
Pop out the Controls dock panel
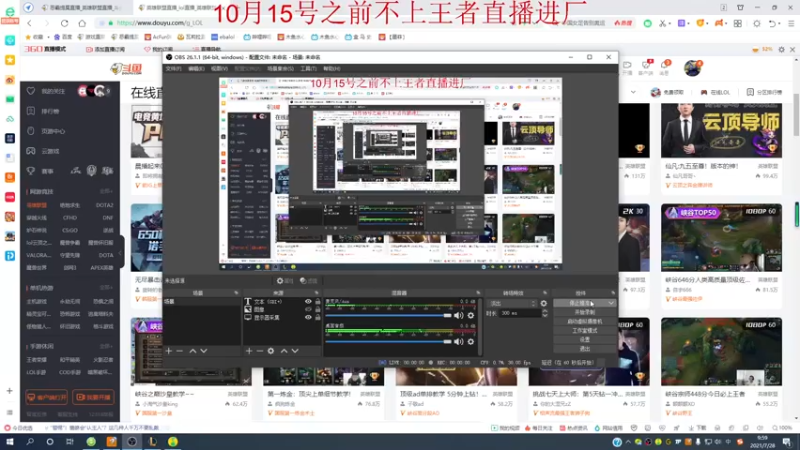pyautogui.click(x=613, y=293)
